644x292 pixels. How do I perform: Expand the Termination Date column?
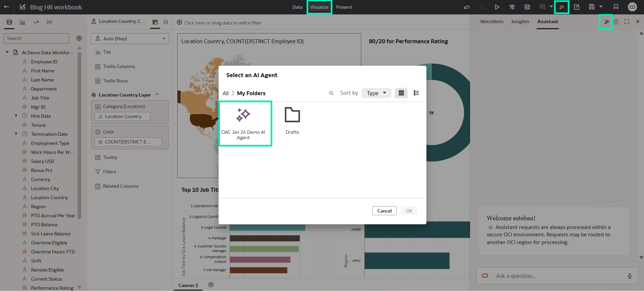pyautogui.click(x=16, y=134)
